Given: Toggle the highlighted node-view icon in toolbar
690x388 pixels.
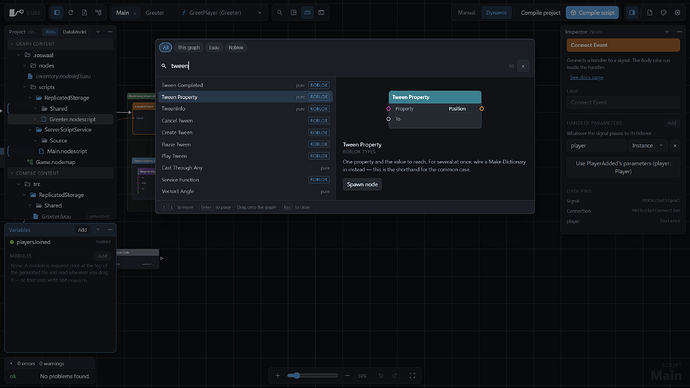Looking at the screenshot, I should (x=307, y=13).
